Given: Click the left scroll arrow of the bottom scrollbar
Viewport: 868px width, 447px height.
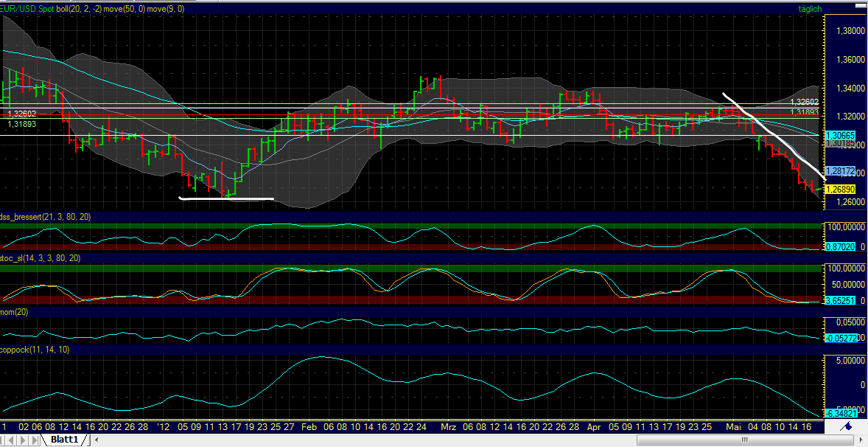Looking at the screenshot, I should 97,440.
